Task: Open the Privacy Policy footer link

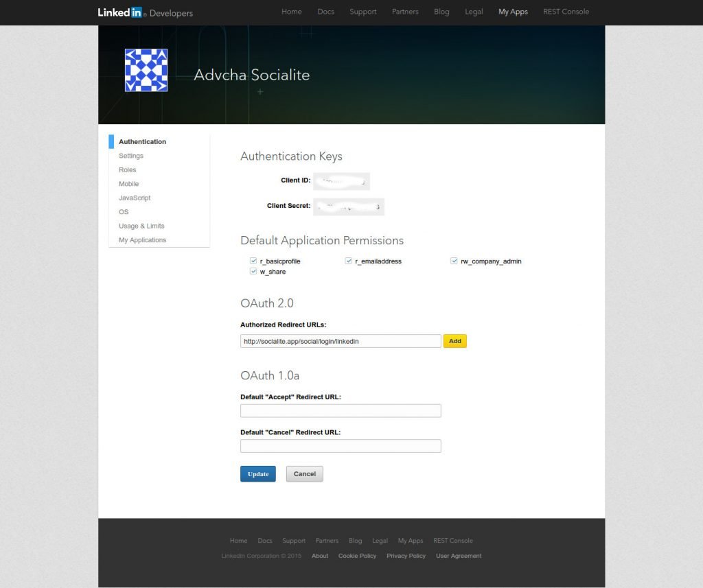Action: 406,556
